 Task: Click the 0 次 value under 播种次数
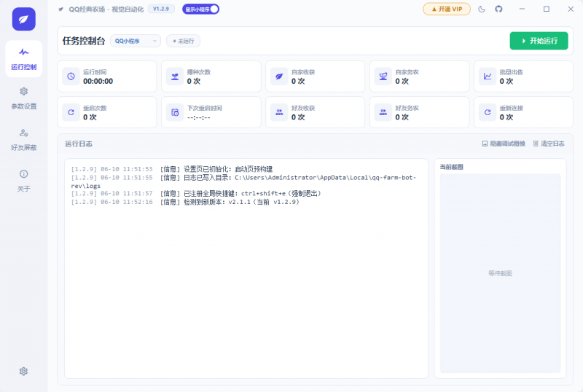pyautogui.click(x=193, y=82)
